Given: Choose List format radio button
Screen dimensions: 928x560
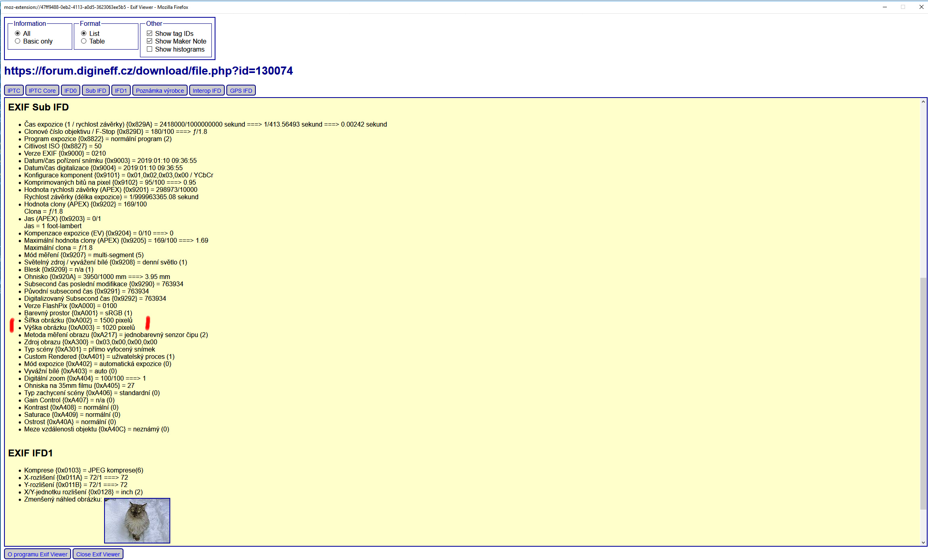Looking at the screenshot, I should click(x=84, y=33).
